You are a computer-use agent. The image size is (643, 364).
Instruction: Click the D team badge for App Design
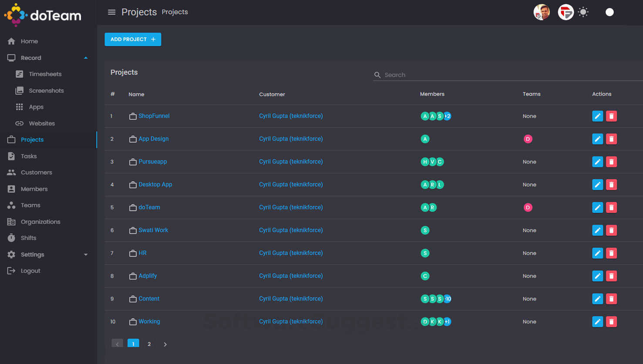528,139
